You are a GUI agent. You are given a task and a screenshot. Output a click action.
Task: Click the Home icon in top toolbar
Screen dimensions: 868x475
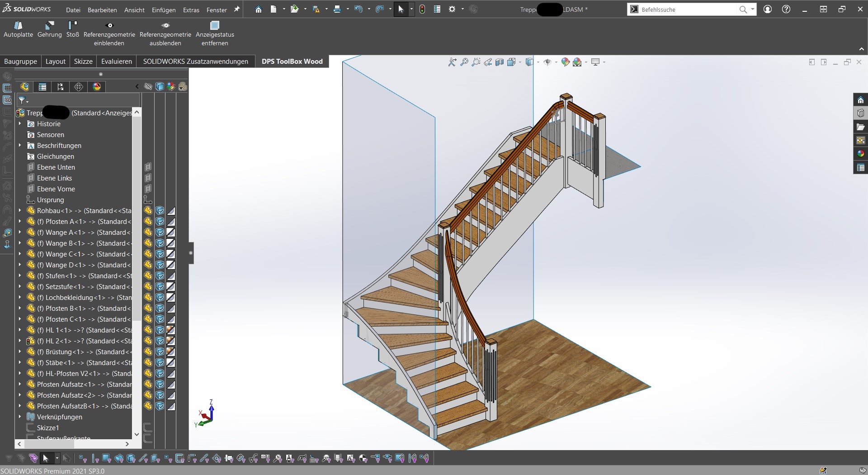click(258, 9)
